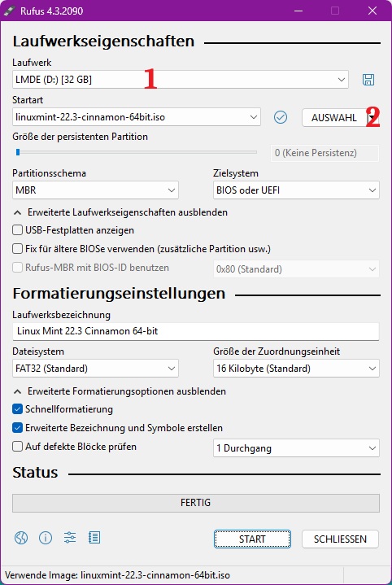The width and height of the screenshot is (392, 585).
Task: Click the checksum checkmark circle icon
Action: coord(281,117)
